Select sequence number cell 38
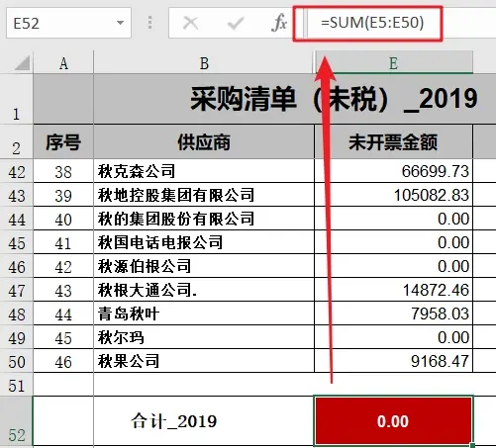This screenshot has height=448, width=496. tap(63, 171)
